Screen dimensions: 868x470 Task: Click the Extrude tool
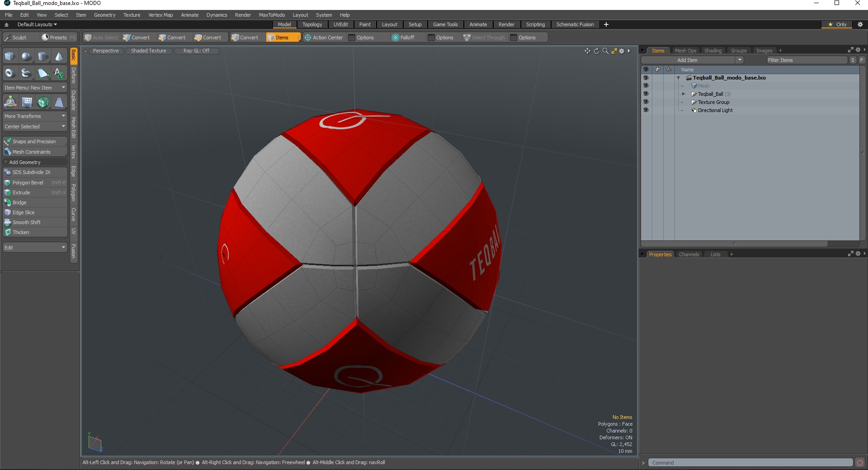pos(35,193)
